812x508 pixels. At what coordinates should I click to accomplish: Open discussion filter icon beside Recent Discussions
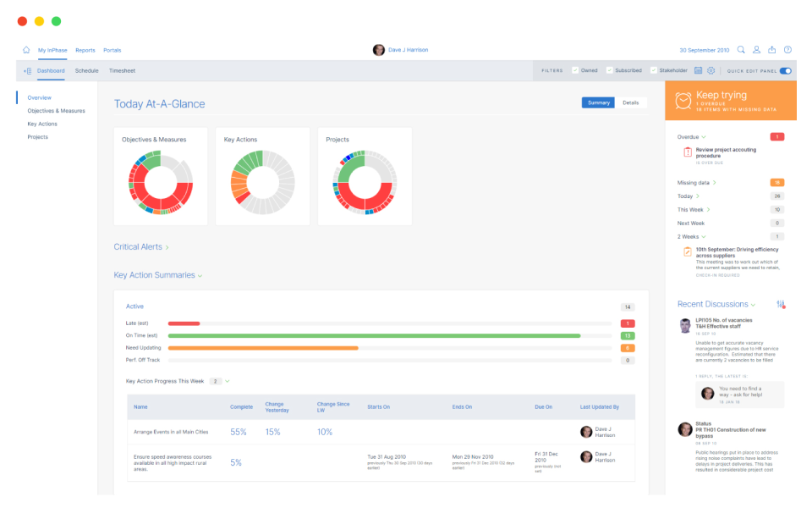[x=779, y=304]
